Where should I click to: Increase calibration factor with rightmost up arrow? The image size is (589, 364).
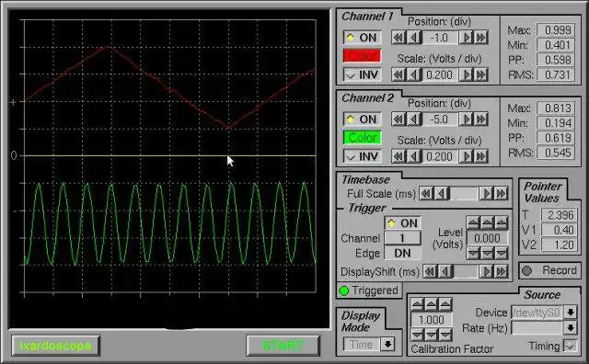coord(445,304)
